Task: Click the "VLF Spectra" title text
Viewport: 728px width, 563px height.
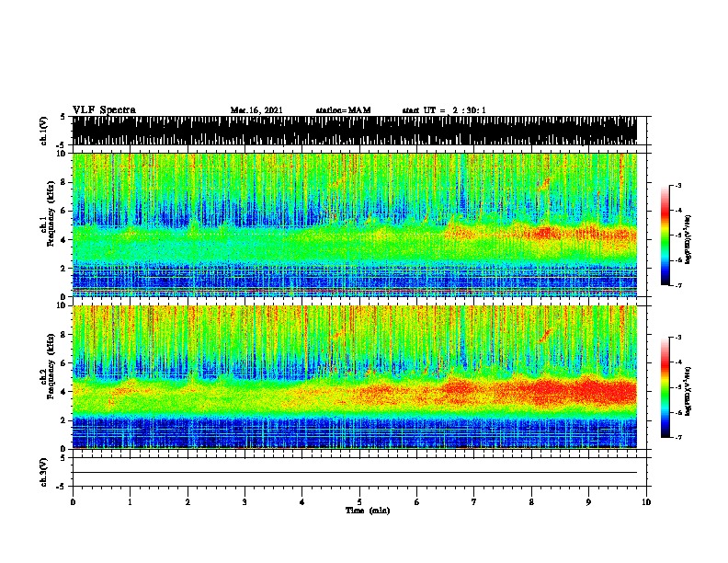Action: click(104, 109)
